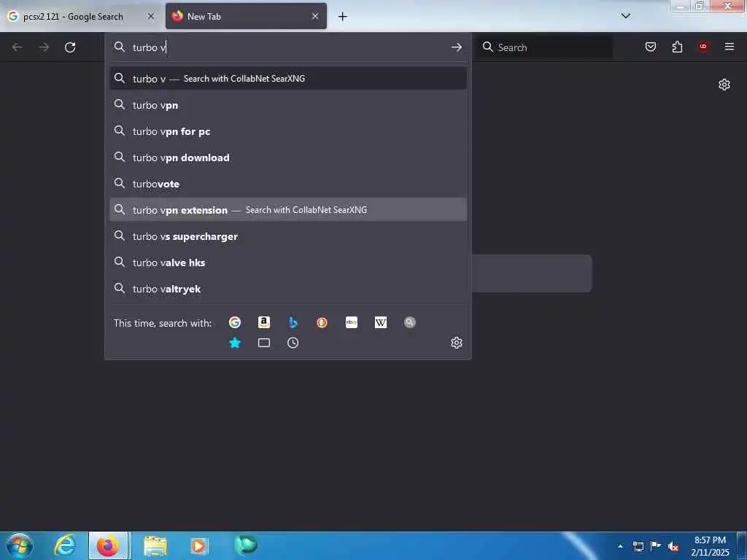
Task: Search with the gray magnifier engine icon
Action: coord(410,322)
